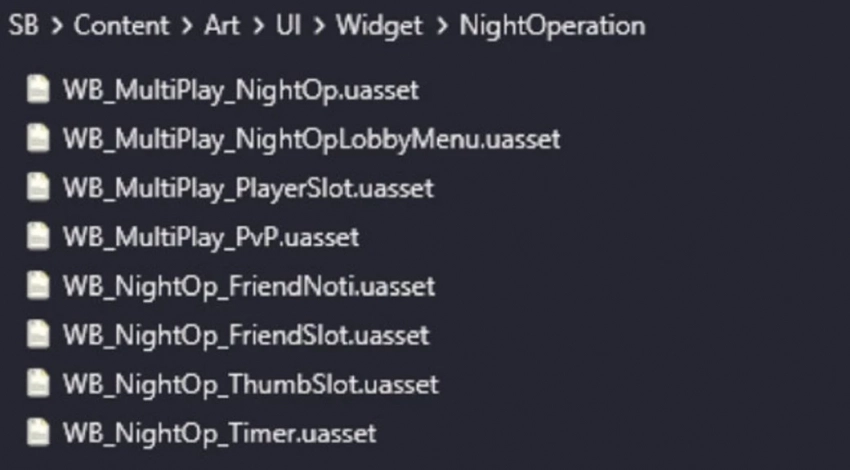
Task: Open UI folder from breadcrumb
Action: click(289, 27)
